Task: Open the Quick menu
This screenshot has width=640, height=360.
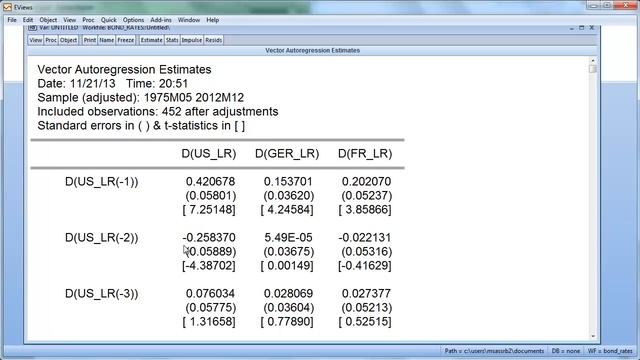Action: point(109,20)
